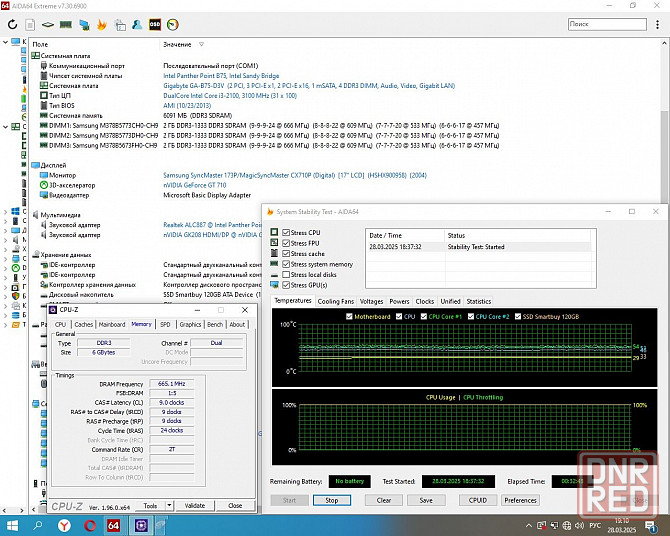Click Validate in CPU-Z
The height and width of the screenshot is (536, 670).
pos(195,506)
